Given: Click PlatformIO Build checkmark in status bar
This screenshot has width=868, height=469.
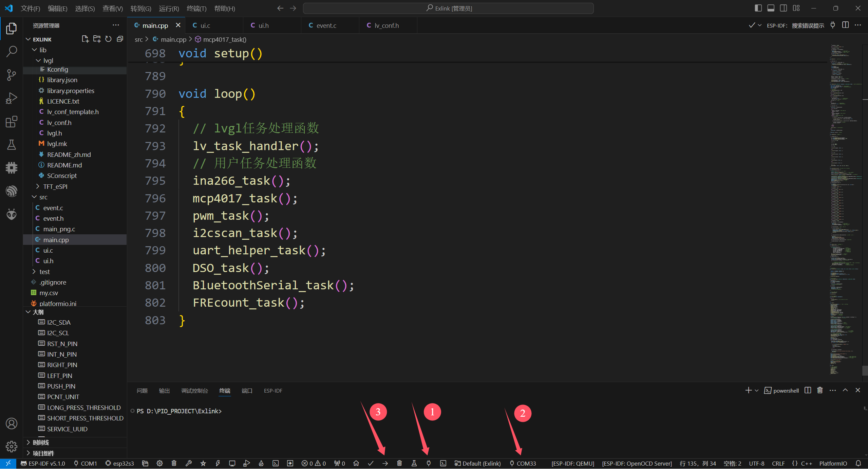Looking at the screenshot, I should point(371,464).
